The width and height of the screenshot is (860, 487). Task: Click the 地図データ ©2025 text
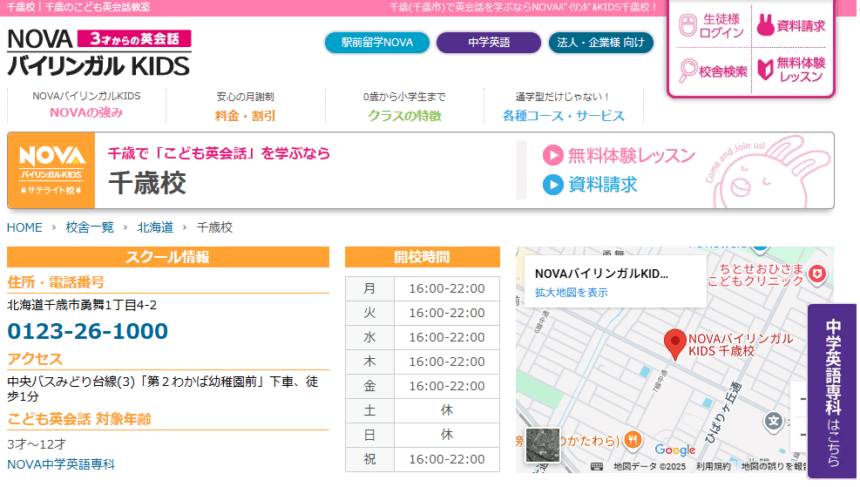(649, 466)
